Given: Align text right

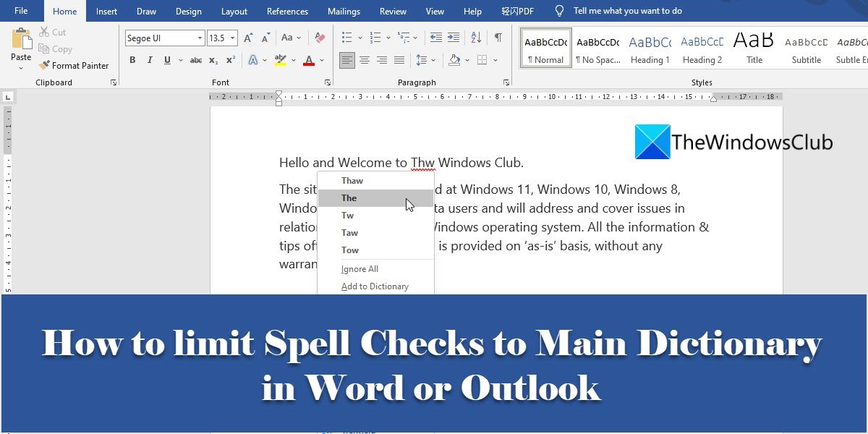Looking at the screenshot, I should point(381,61).
